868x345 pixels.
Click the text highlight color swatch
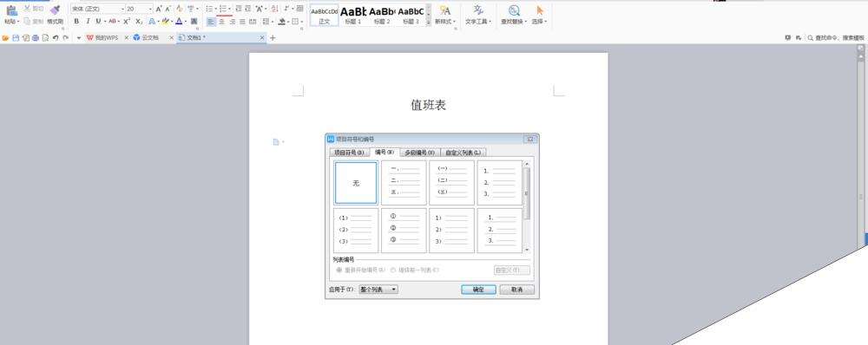(x=166, y=21)
